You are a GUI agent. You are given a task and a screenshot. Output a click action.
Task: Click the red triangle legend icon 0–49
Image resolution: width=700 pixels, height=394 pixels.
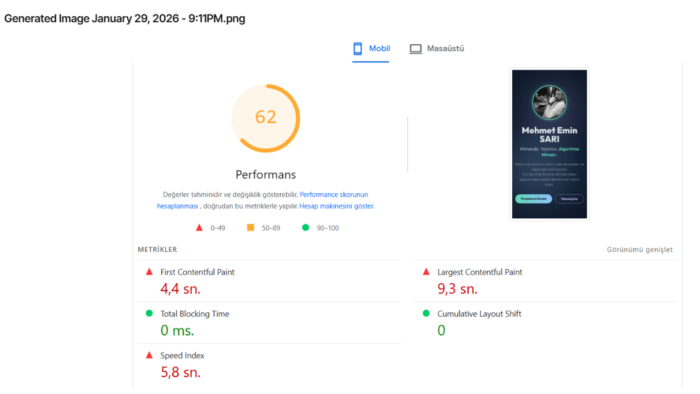pyautogui.click(x=199, y=228)
